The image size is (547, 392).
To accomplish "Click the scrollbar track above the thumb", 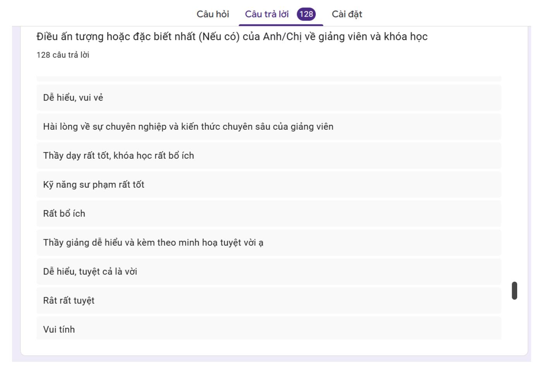I will (x=514, y=174).
